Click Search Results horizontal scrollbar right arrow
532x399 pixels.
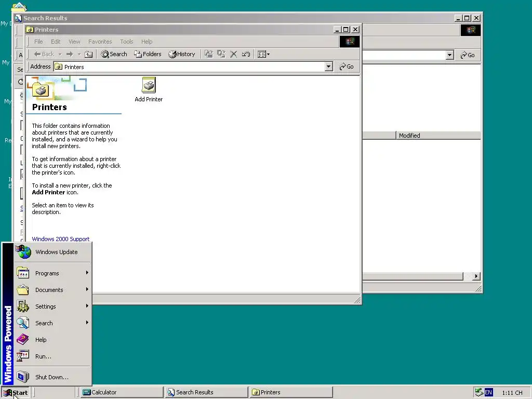tap(476, 276)
